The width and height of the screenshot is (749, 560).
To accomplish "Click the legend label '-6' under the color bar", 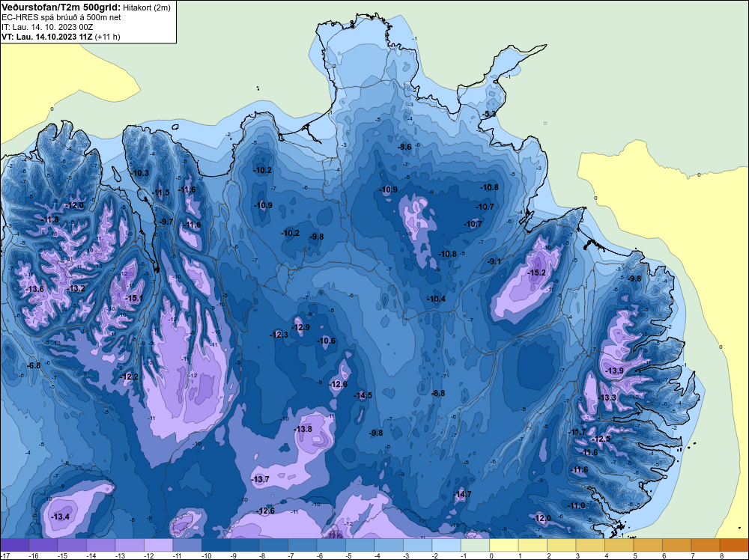I will (321, 556).
